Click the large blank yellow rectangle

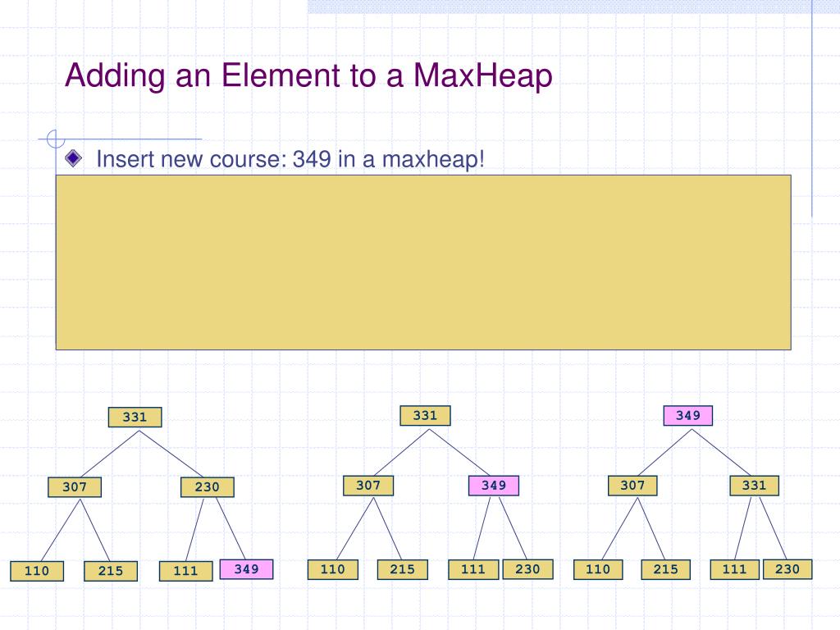coord(423,262)
